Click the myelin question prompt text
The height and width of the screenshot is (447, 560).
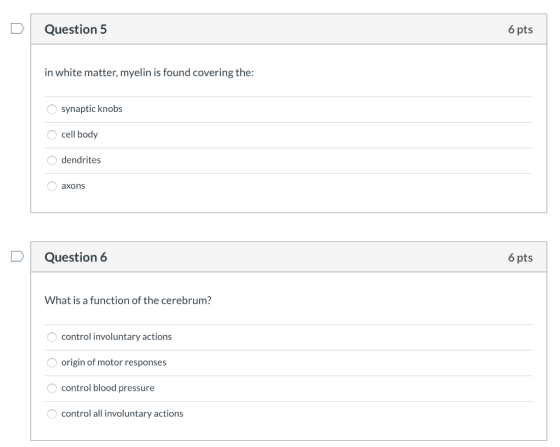[149, 72]
